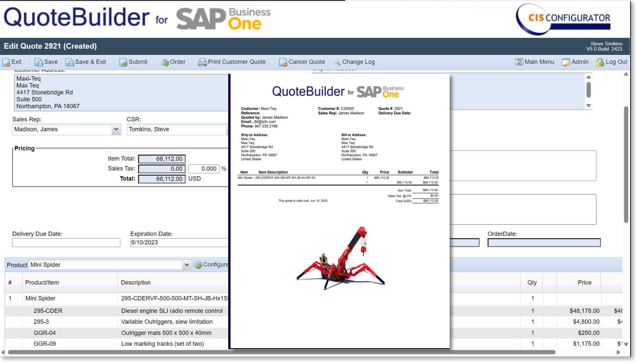Image resolution: width=644 pixels, height=364 pixels.
Task: Click the Sales Tax percent field
Action: tap(204, 169)
